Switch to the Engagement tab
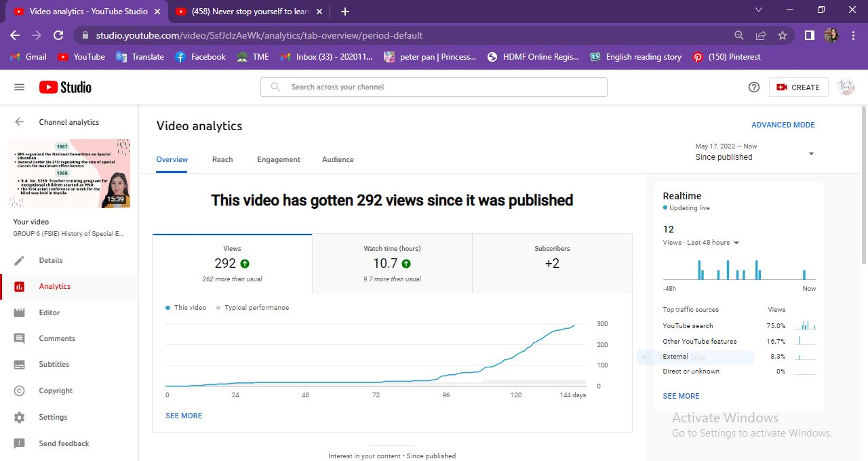This screenshot has height=461, width=868. [279, 160]
